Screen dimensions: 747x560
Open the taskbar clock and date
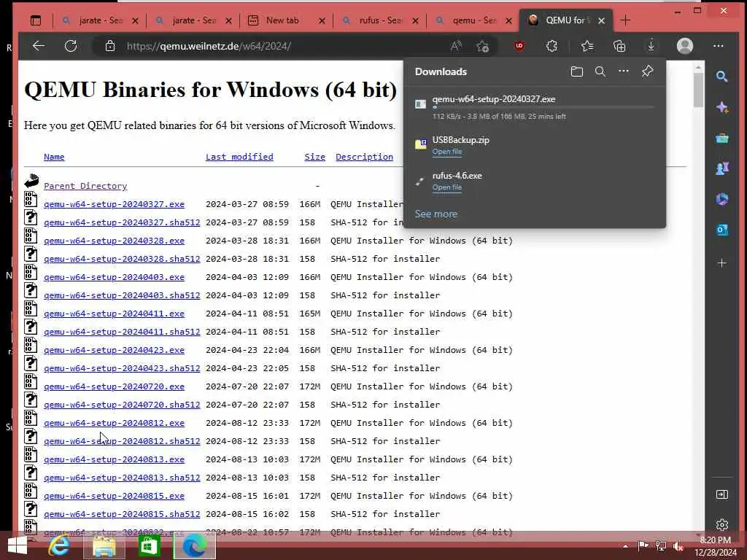coord(715,546)
